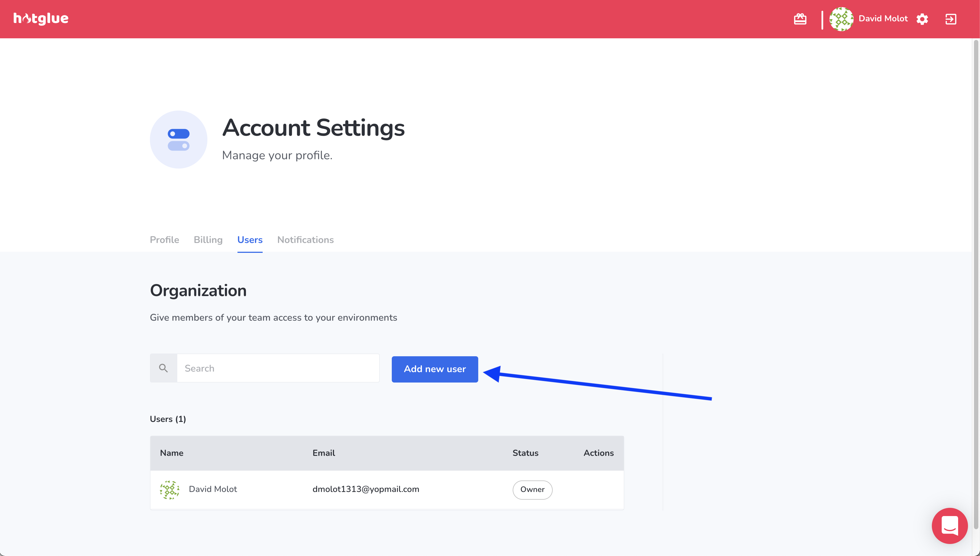The image size is (980, 556).
Task: Click David Molot's avatar in users table
Action: [170, 490]
